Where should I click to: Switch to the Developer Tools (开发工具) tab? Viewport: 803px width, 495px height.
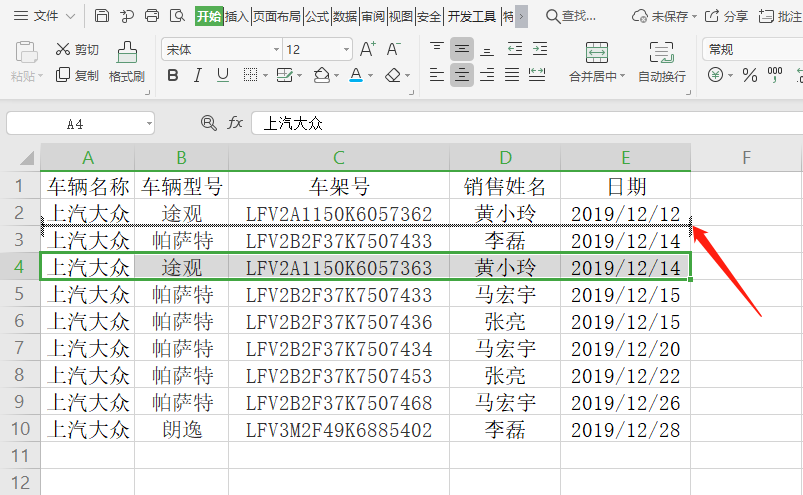point(472,16)
